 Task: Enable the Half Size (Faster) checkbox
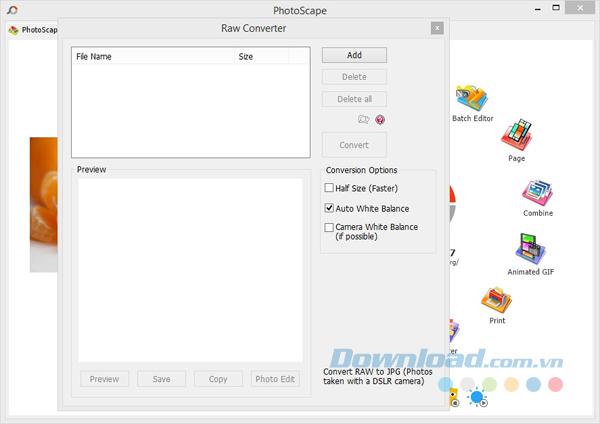(x=329, y=188)
